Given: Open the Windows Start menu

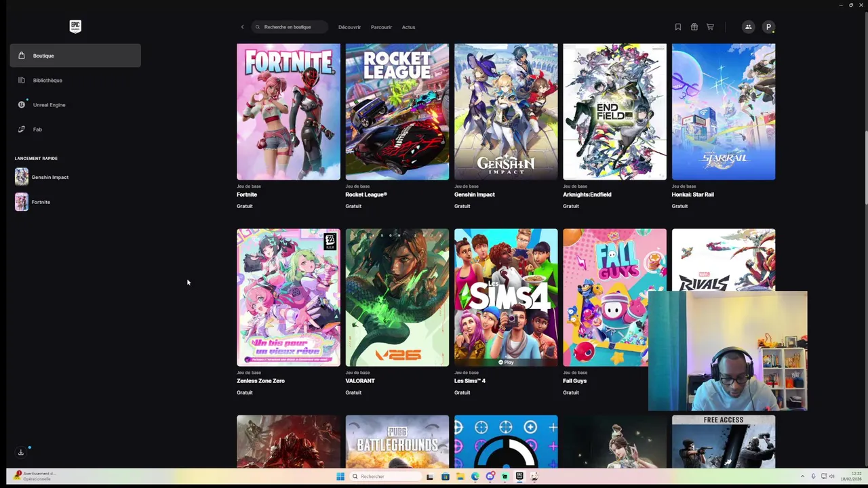Looking at the screenshot, I should point(340,476).
